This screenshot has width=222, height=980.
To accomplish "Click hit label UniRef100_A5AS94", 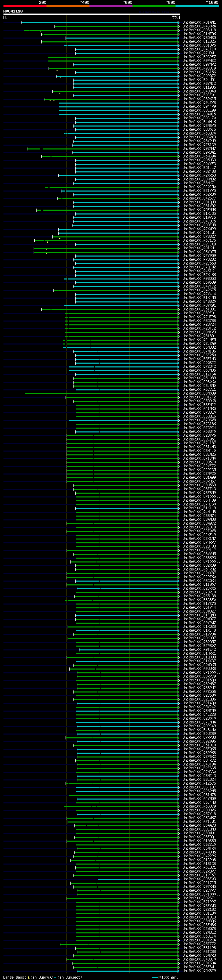I will click(x=199, y=156).
